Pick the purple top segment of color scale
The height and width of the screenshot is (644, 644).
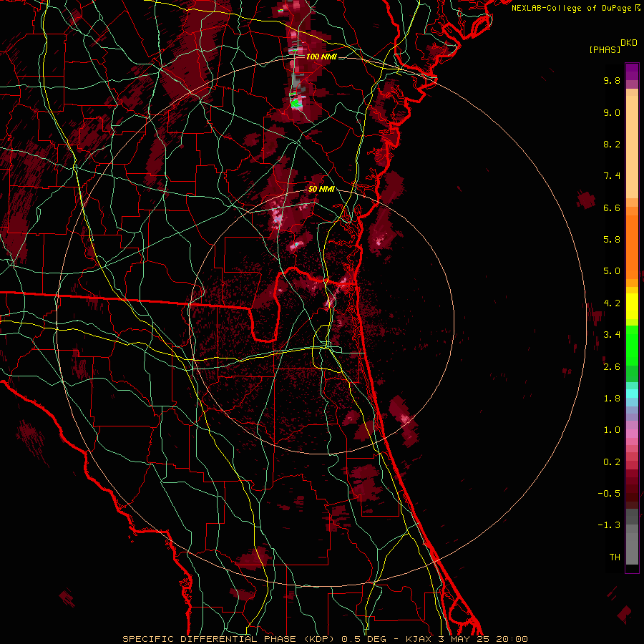(x=632, y=72)
